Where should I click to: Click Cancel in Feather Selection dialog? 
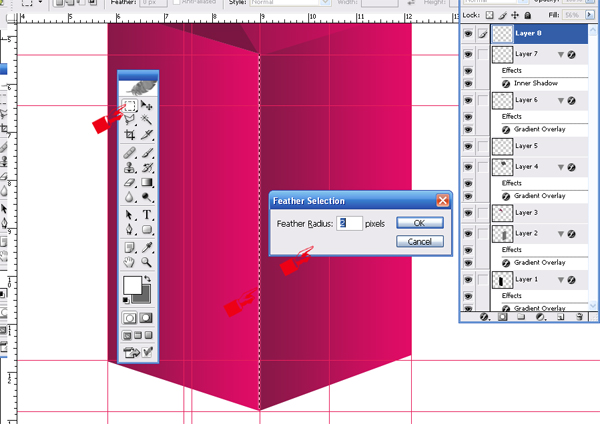(420, 241)
